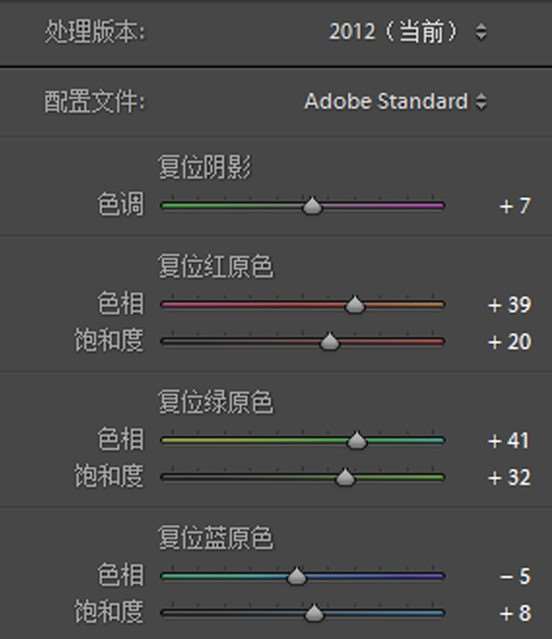Click the blue hue value −5
The width and height of the screenshot is (552, 639).
point(515,576)
